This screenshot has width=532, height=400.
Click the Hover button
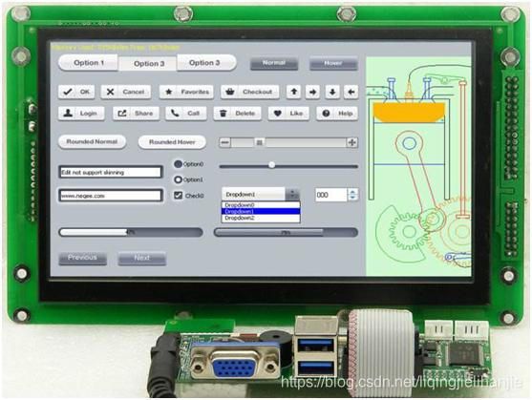(x=333, y=63)
